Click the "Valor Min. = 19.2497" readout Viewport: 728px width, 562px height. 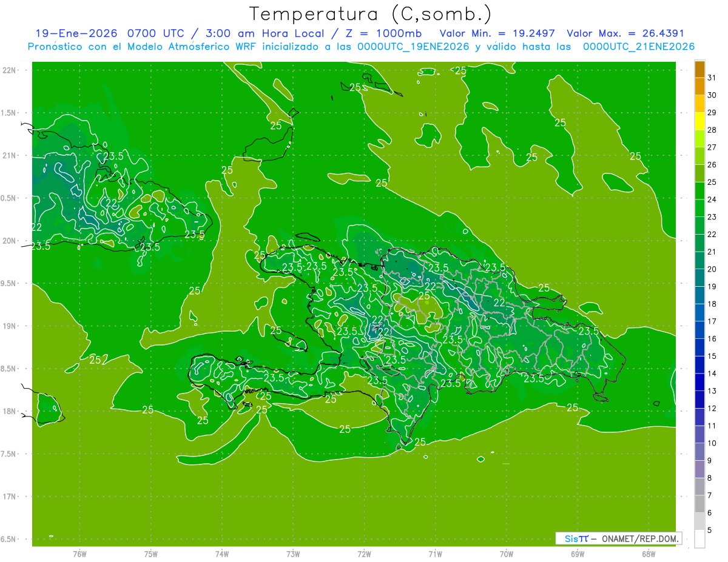[x=498, y=33]
